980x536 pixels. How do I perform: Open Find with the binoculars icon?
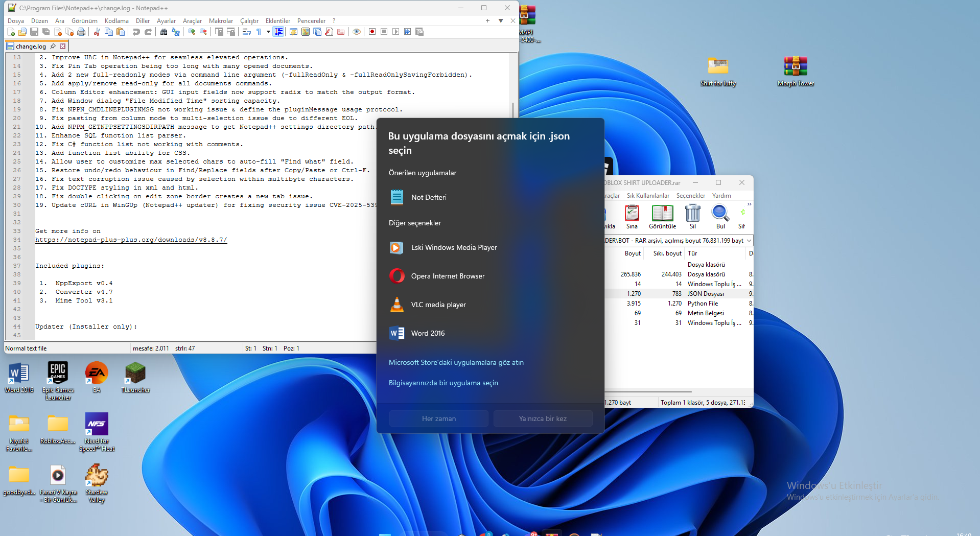pos(164,32)
